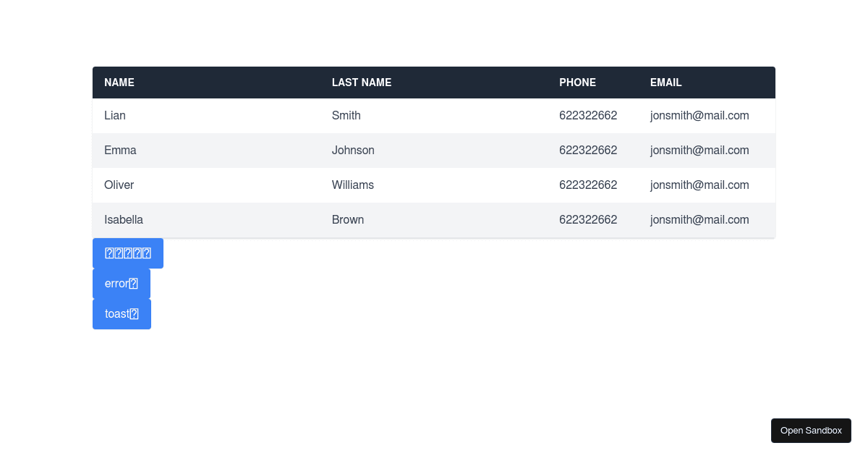The width and height of the screenshot is (868, 456).
Task: Click Oliver's phone number
Action: (x=588, y=185)
